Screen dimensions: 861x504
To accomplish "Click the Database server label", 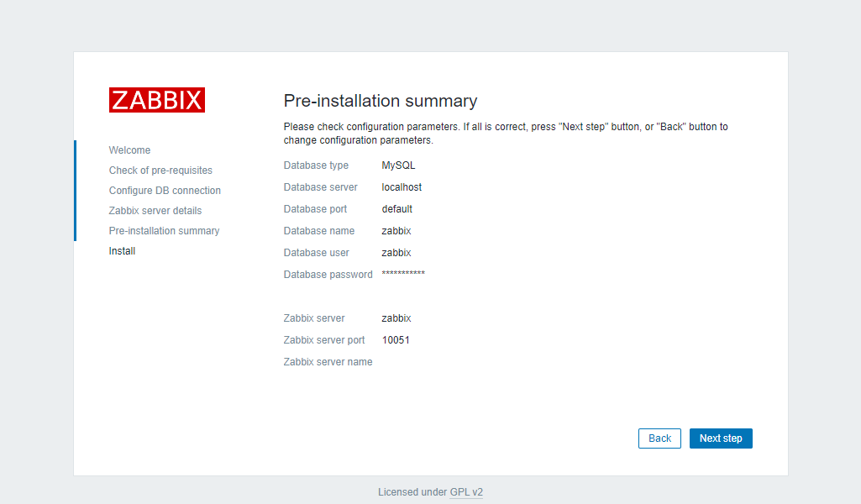I will click(x=321, y=187).
